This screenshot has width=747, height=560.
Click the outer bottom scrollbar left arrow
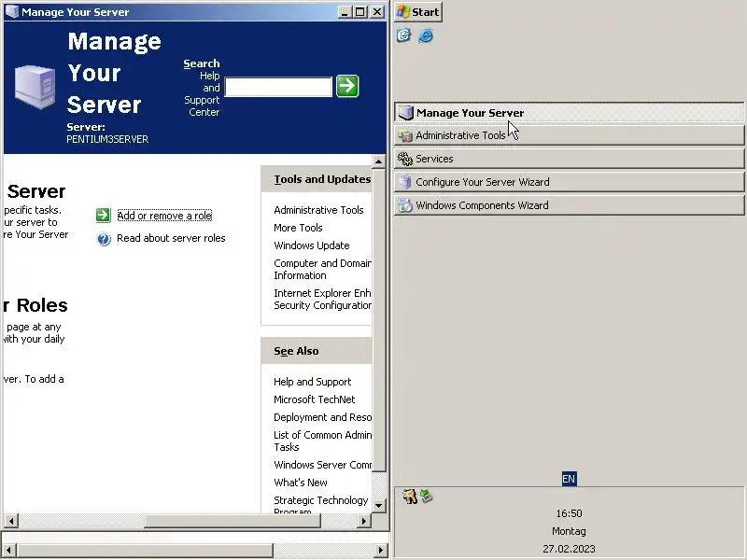tap(8, 551)
